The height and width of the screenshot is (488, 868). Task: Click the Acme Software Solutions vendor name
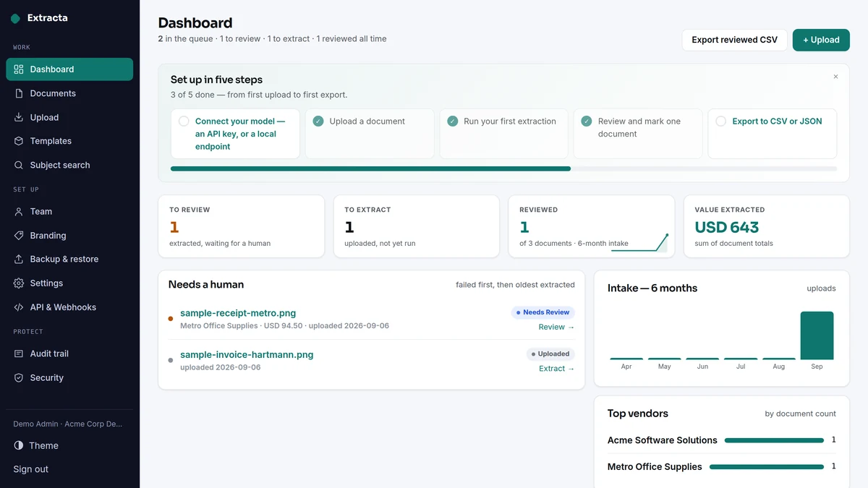663,440
